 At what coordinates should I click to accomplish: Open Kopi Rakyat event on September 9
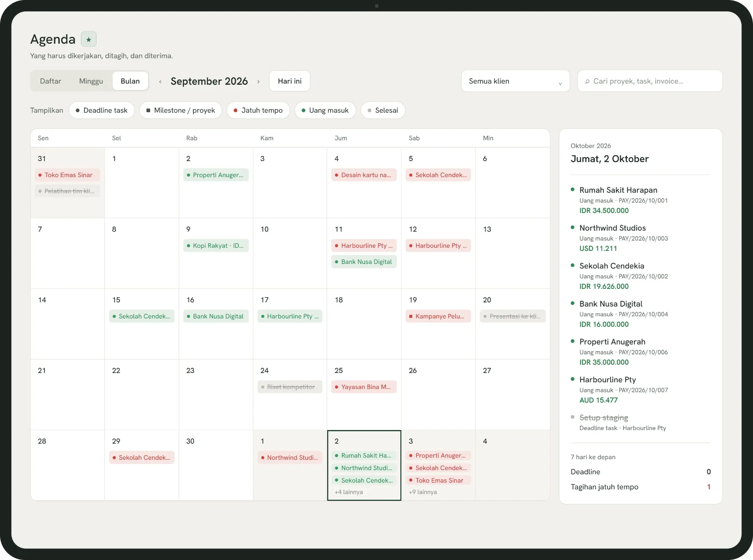point(216,246)
